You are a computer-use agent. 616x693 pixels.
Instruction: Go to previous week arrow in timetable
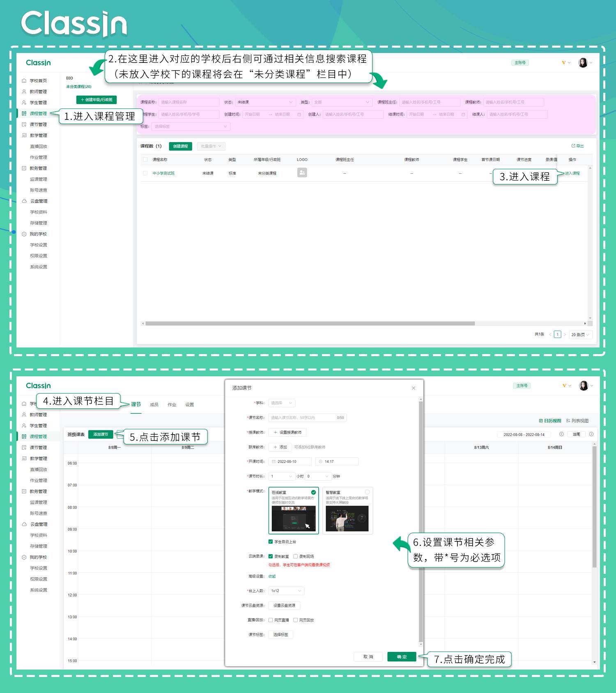(x=561, y=434)
